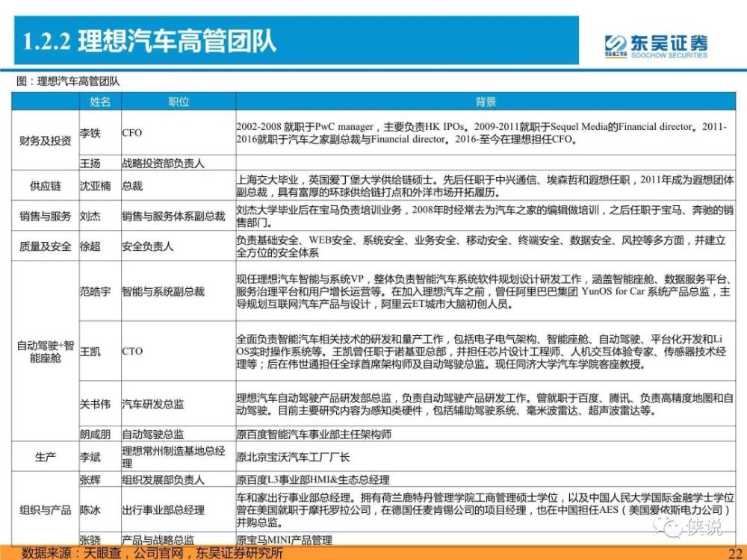Select the name 徐超

90,246
